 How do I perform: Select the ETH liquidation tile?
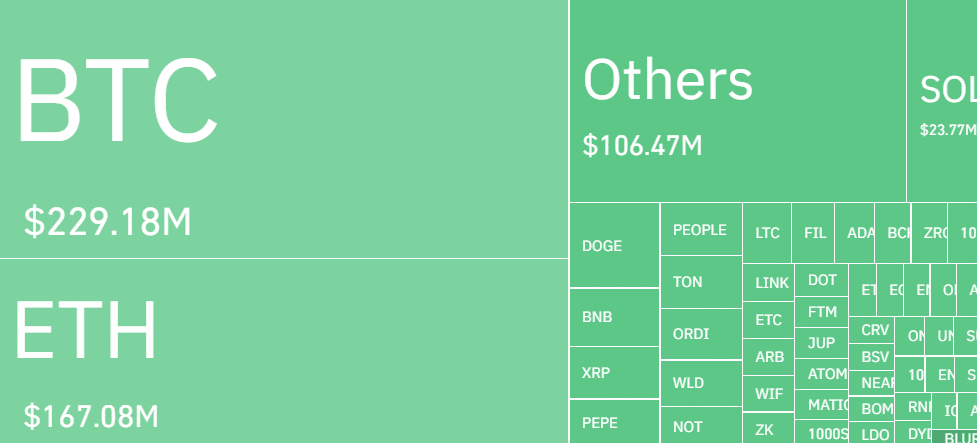tap(284, 351)
